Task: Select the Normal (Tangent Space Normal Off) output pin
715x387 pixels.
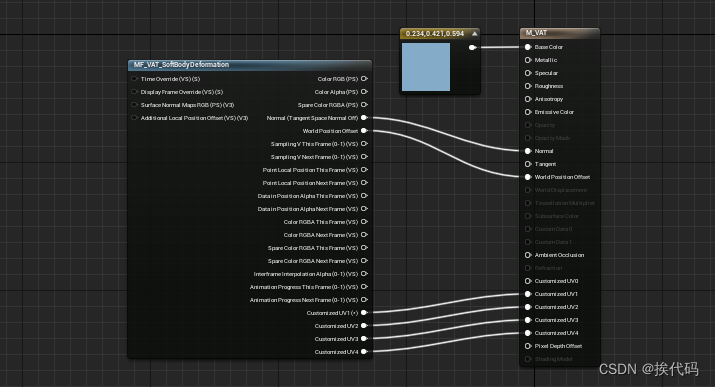Action: (x=364, y=118)
